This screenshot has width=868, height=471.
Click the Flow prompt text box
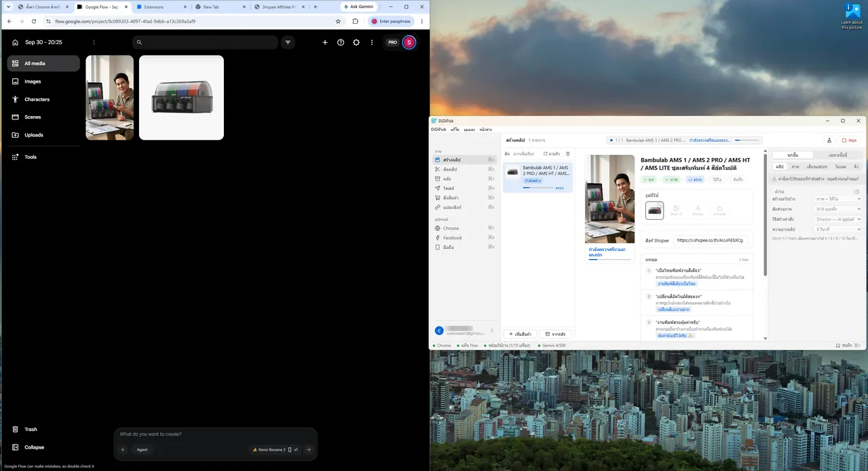point(214,434)
